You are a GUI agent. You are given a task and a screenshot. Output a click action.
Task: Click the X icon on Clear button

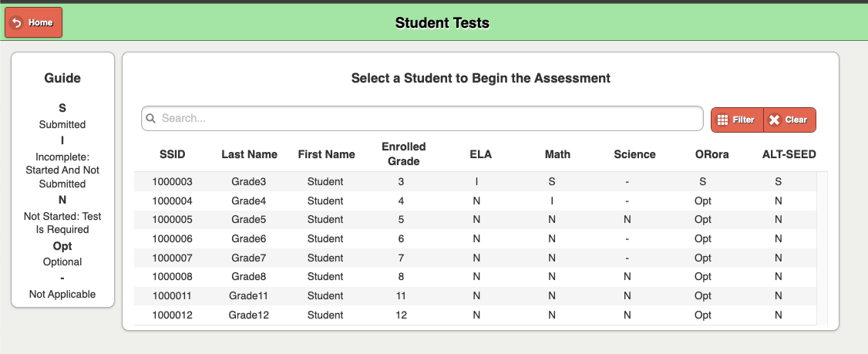coord(775,120)
